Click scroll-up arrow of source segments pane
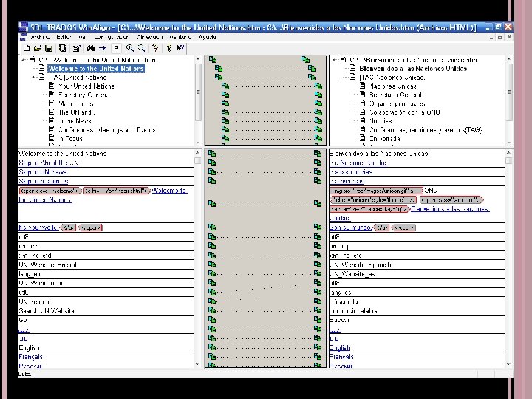The image size is (532, 399). pos(198,153)
